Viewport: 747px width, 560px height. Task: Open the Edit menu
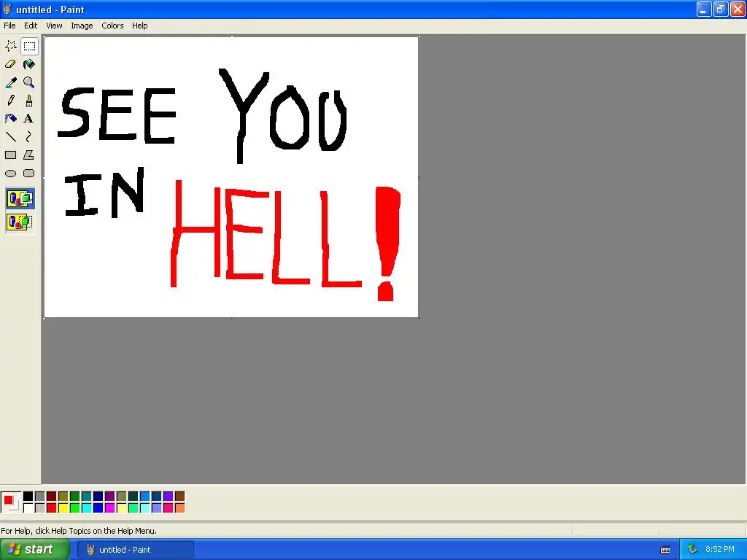[31, 26]
